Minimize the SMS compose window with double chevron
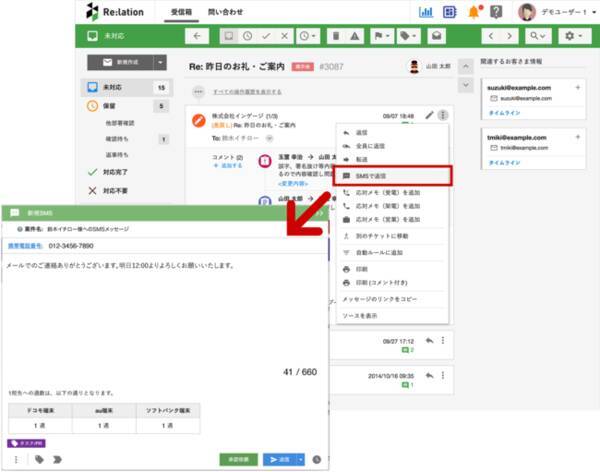600x472 pixels. (x=319, y=213)
